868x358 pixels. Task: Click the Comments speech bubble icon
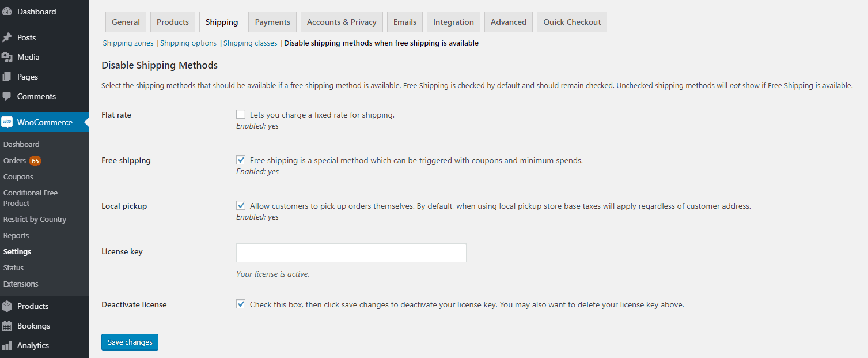point(7,96)
